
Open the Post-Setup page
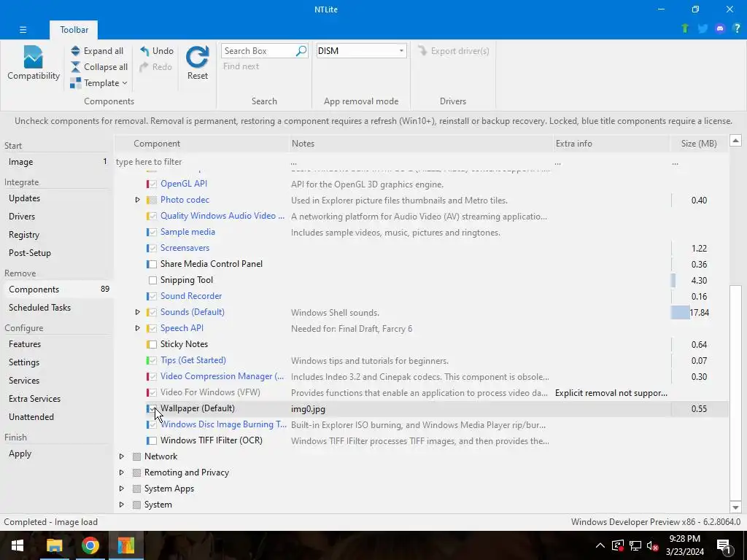point(29,253)
